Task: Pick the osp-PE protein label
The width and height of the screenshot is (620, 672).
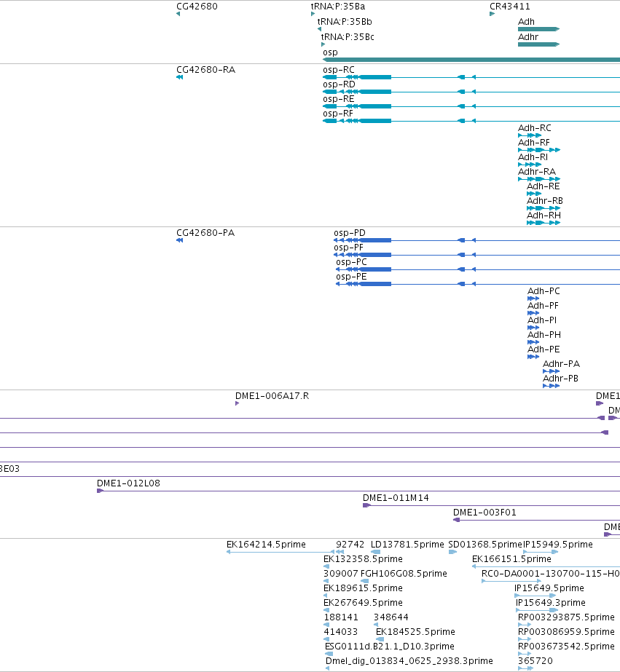Action: [352, 277]
